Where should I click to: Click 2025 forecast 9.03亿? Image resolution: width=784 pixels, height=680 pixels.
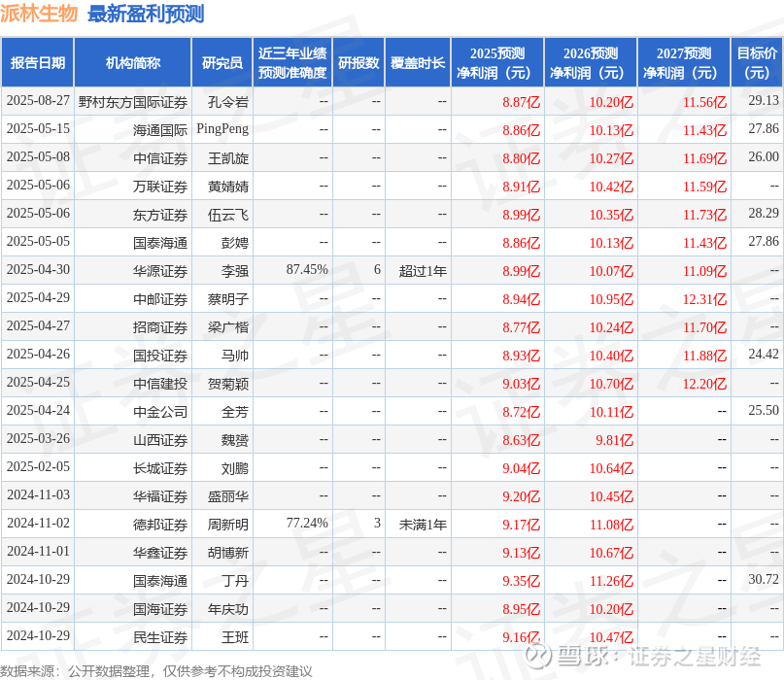[521, 384]
